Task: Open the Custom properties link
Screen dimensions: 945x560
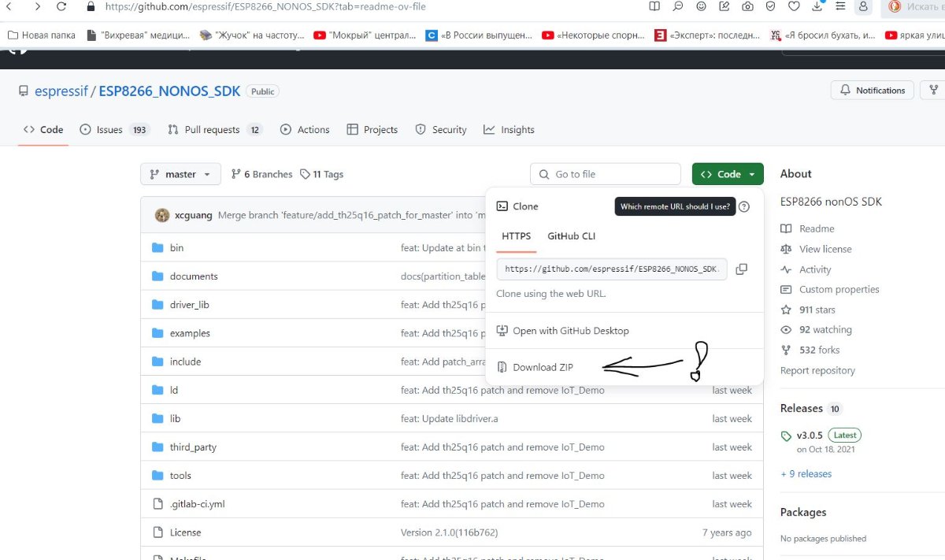Action: point(839,289)
